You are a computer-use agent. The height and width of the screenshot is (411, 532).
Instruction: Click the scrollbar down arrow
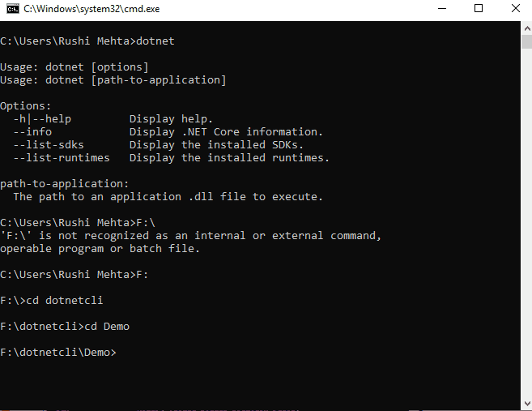point(526,404)
